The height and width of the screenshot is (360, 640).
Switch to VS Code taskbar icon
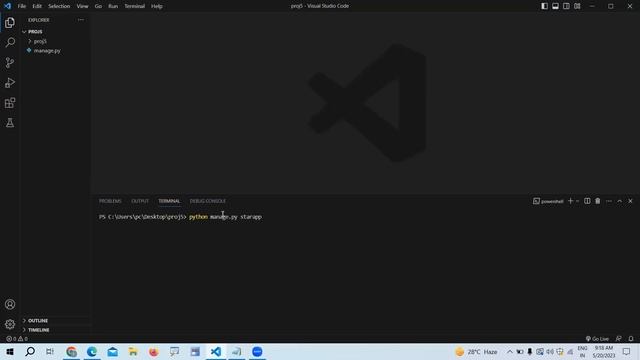coord(216,351)
